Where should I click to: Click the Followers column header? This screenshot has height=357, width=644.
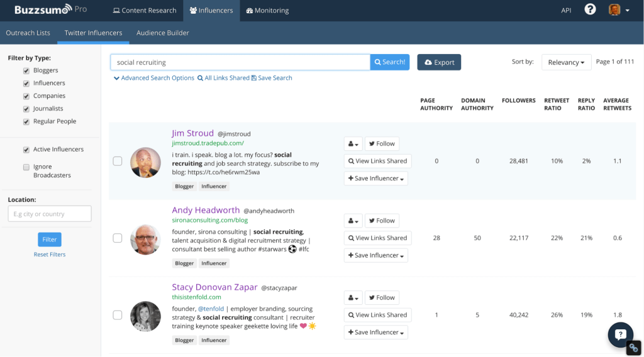pyautogui.click(x=519, y=101)
